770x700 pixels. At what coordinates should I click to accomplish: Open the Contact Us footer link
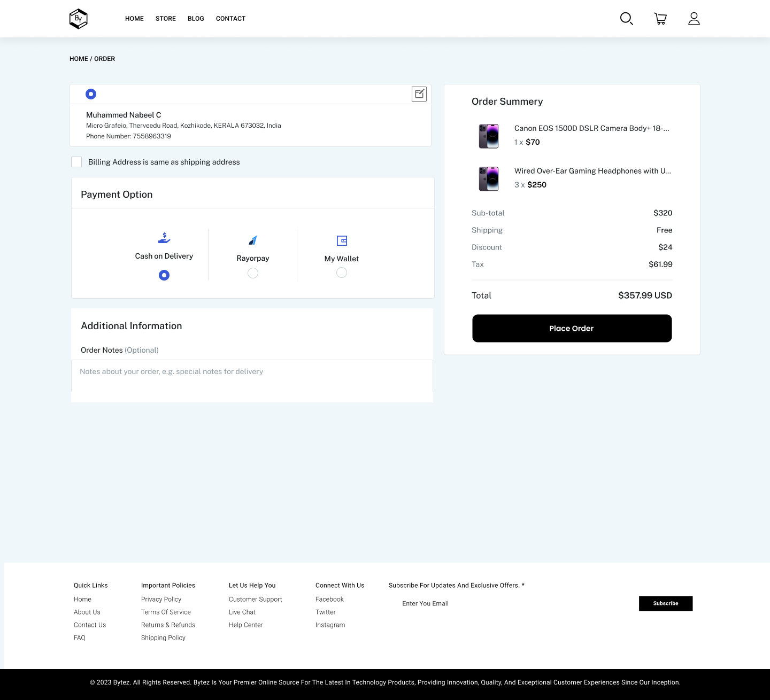click(90, 625)
